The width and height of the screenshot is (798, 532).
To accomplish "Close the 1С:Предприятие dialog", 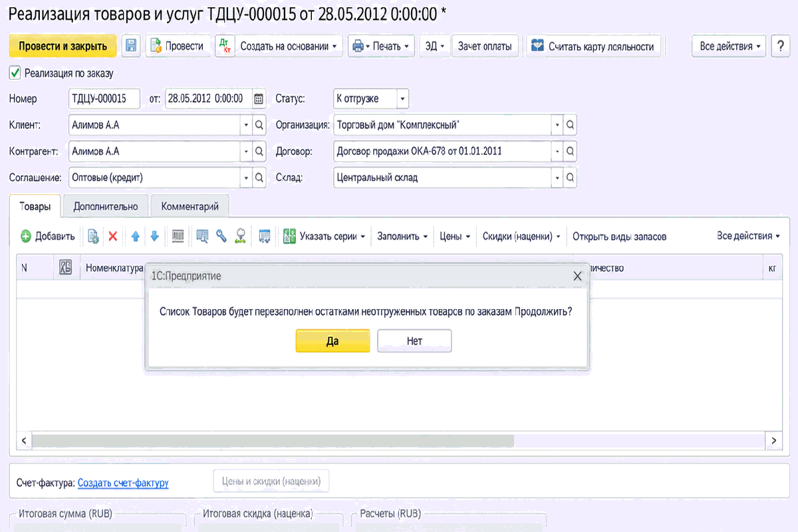I will pyautogui.click(x=577, y=276).
